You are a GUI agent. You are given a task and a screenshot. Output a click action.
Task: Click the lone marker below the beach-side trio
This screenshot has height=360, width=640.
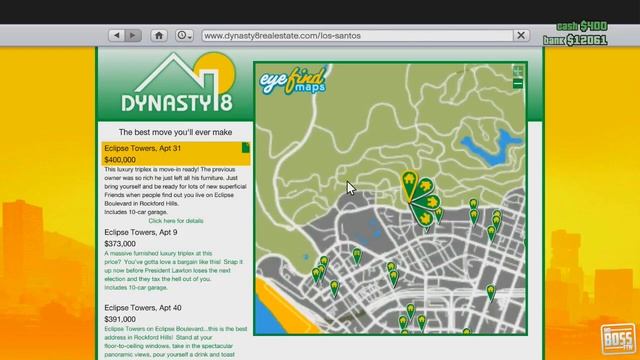pyautogui.click(x=335, y=287)
